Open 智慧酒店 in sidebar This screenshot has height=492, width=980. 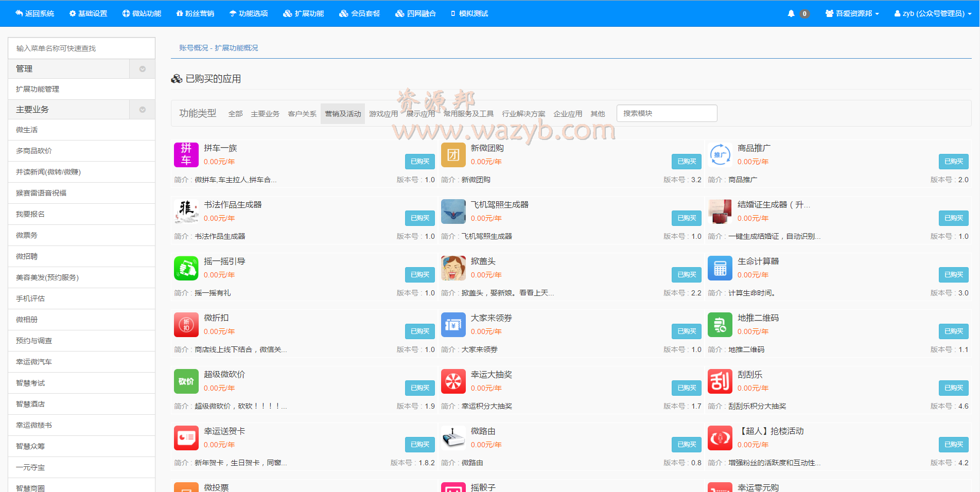tap(82, 404)
